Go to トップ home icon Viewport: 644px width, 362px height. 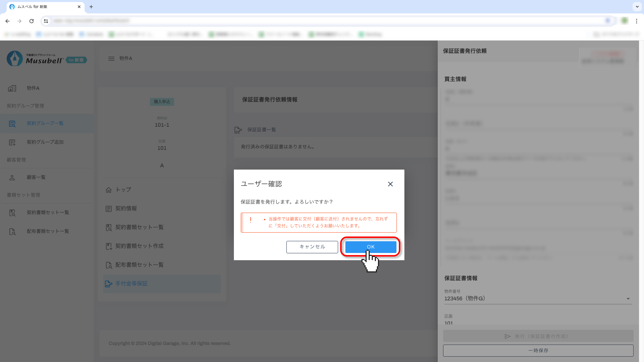point(108,190)
